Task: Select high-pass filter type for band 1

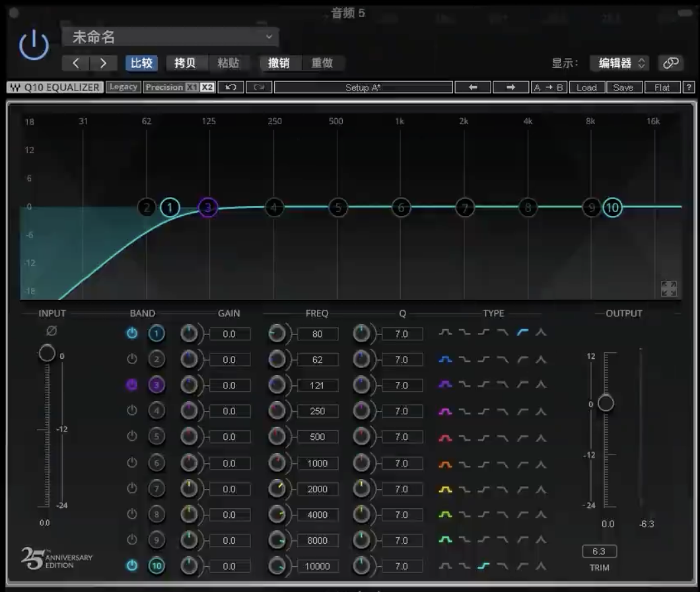Action: click(x=522, y=333)
